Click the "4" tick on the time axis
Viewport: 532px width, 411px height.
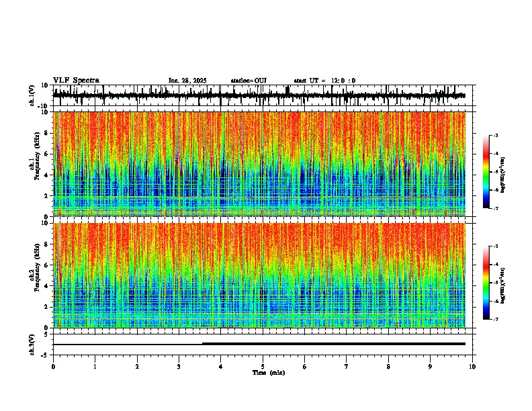point(221,367)
